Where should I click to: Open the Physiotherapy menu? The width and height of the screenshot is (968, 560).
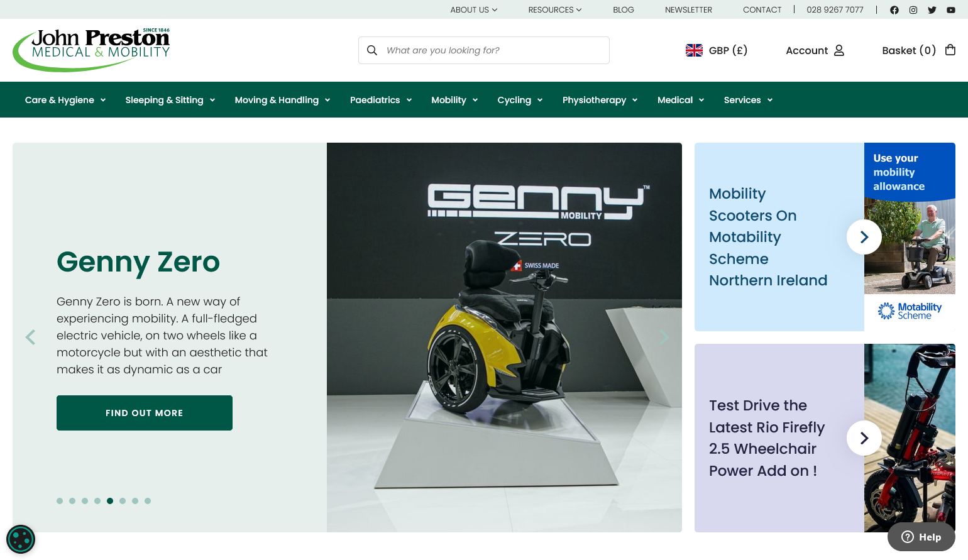600,100
